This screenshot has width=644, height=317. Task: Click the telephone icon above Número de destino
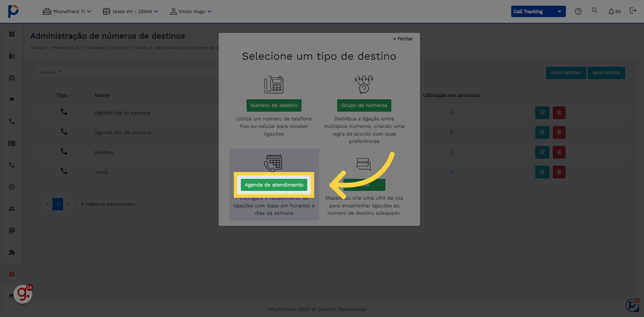(x=274, y=85)
